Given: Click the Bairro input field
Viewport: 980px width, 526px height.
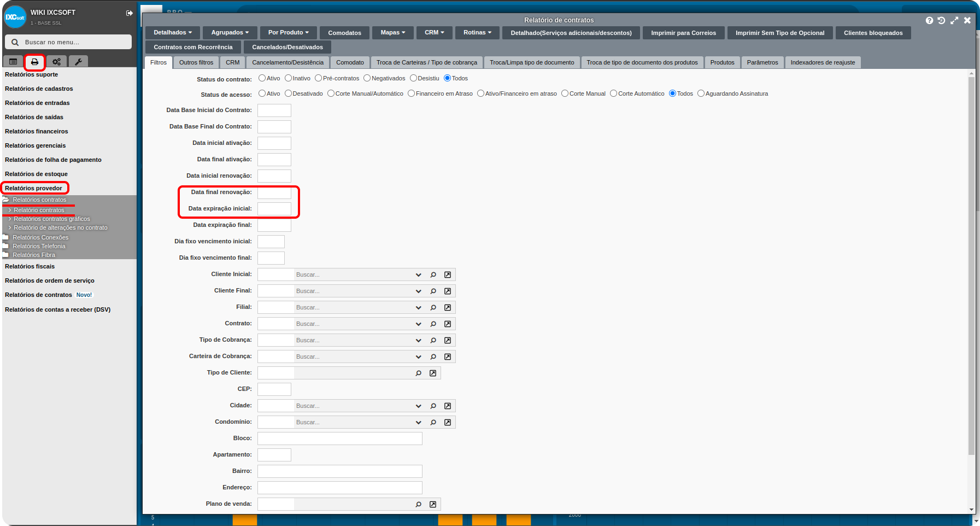Looking at the screenshot, I should (340, 471).
